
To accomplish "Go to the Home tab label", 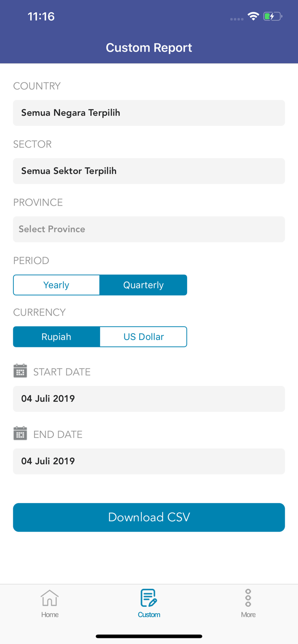I will (50, 615).
